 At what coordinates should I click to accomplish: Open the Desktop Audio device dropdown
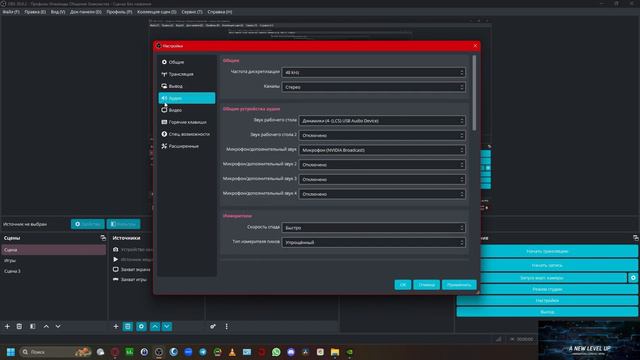pyautogui.click(x=382, y=121)
